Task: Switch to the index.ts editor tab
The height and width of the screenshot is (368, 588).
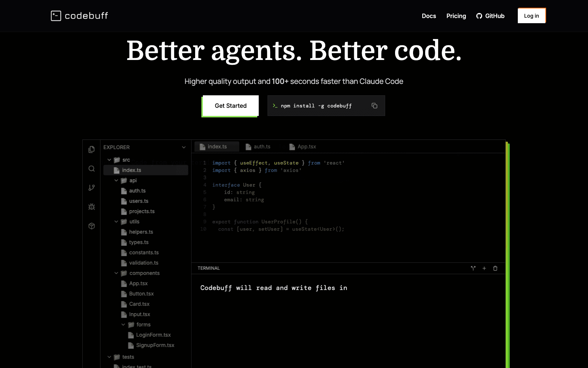Action: click(x=217, y=146)
